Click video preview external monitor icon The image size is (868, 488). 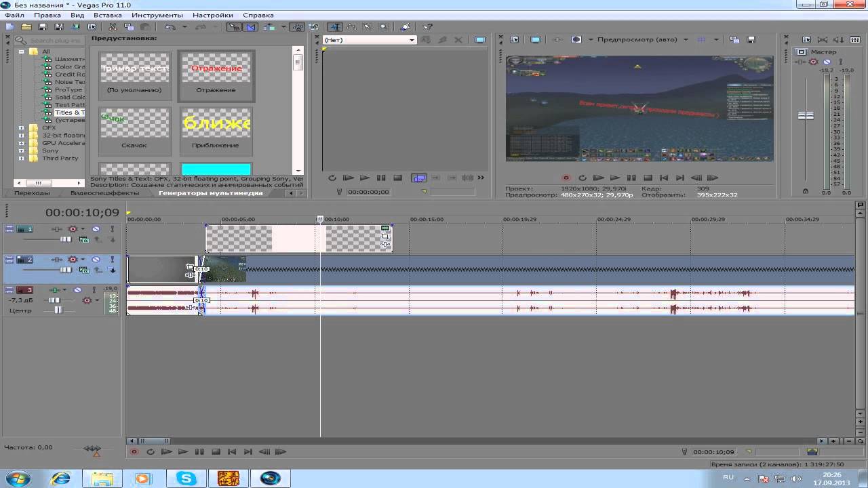(536, 40)
